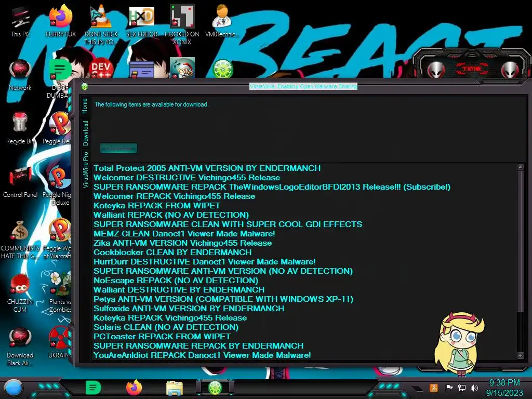Select the VirusWire lime taskbar button
532x399 pixels.
(x=215, y=388)
